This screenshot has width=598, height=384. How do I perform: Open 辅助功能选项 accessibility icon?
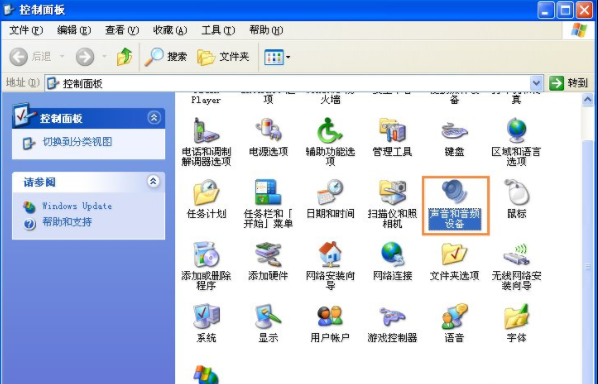[x=330, y=130]
